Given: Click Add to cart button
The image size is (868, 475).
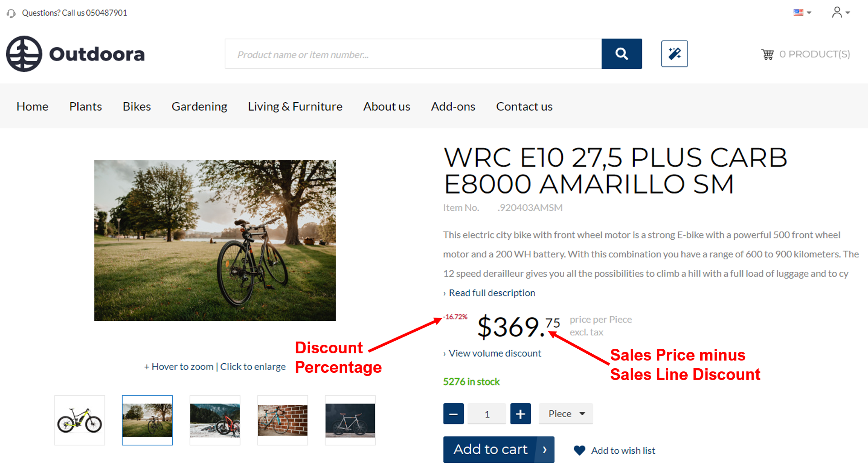Looking at the screenshot, I should [499, 449].
